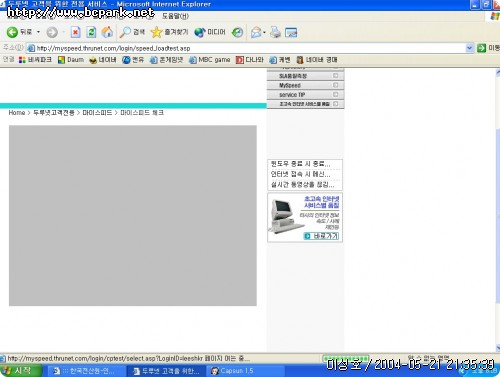Click the 비씨파크 bookmark's colored squares icon
This screenshot has height=377, width=500.
click(22, 60)
